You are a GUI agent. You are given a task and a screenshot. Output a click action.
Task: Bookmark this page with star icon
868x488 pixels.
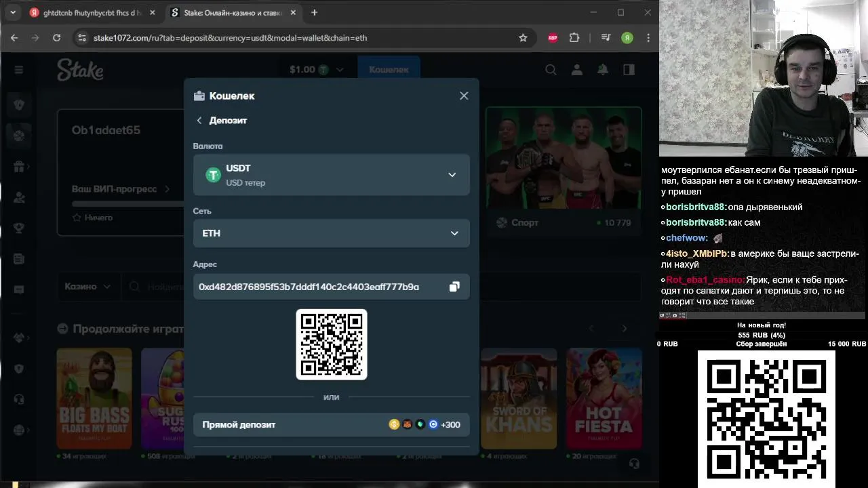523,38
